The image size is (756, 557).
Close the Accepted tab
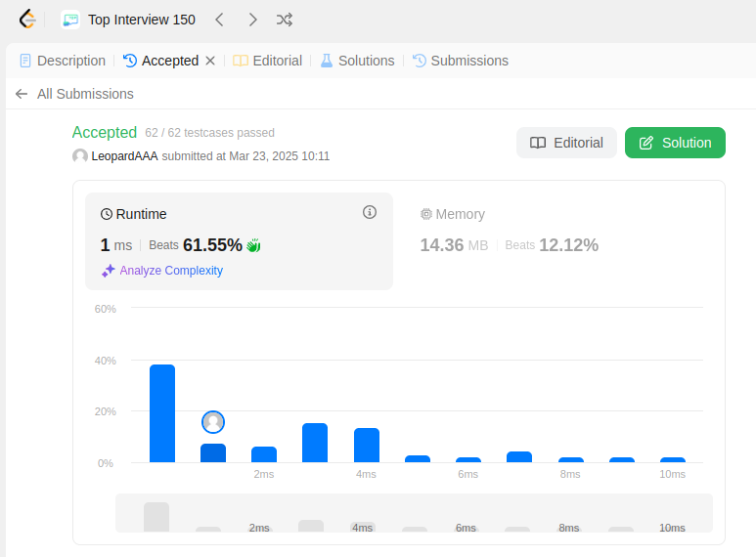coord(210,61)
